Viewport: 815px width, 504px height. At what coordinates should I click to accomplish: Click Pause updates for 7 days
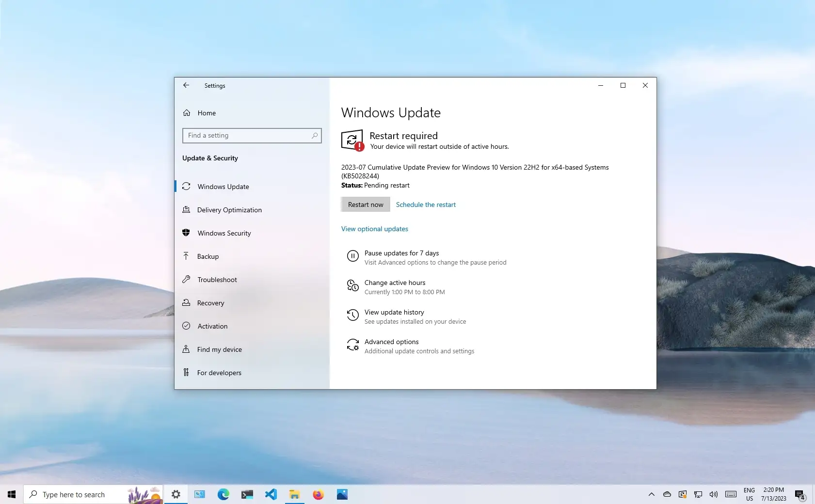(427, 257)
